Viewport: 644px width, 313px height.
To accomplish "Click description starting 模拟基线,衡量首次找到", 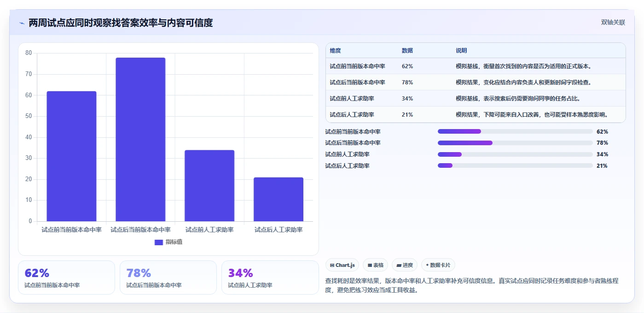I will click(523, 66).
